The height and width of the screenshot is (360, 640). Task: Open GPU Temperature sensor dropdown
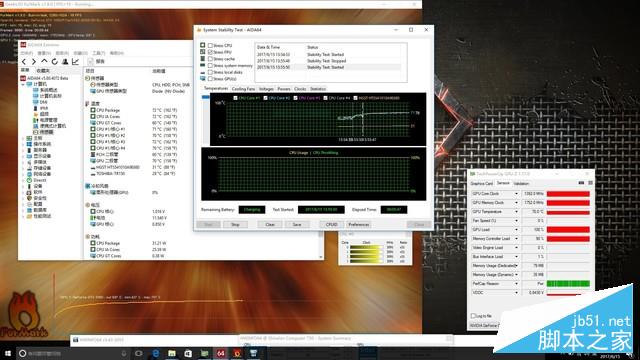pyautogui.click(x=516, y=212)
